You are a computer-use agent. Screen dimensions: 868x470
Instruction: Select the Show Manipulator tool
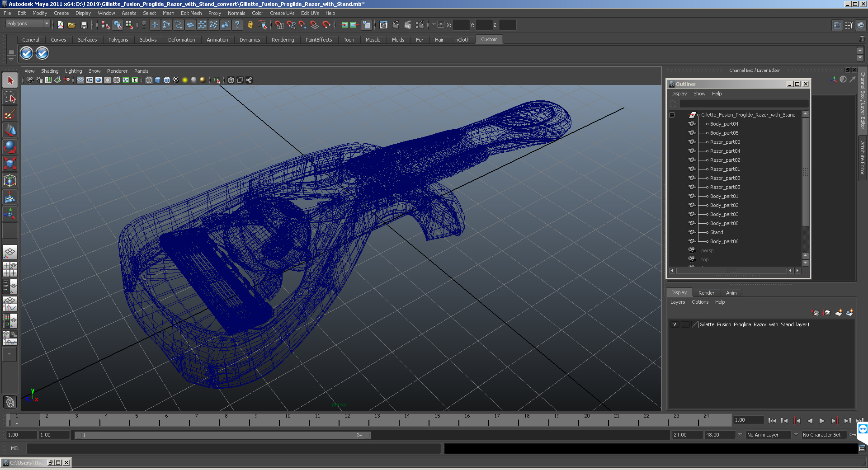10,213
